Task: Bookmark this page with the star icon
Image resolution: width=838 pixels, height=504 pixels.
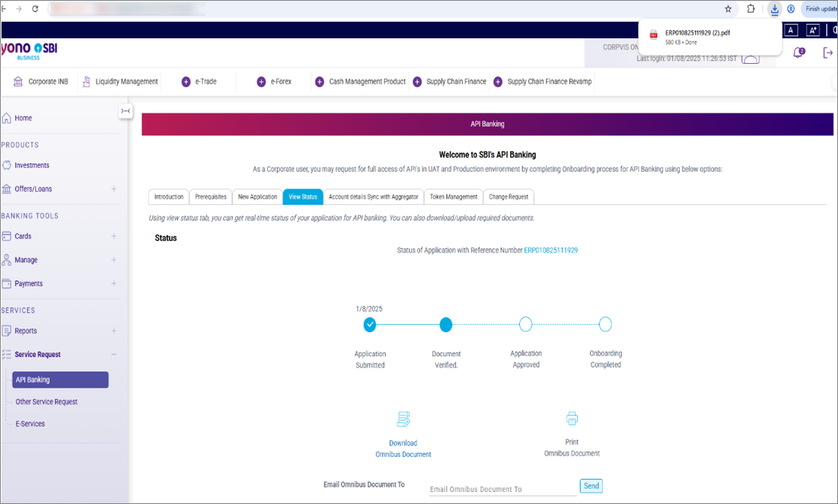Action: [x=728, y=8]
